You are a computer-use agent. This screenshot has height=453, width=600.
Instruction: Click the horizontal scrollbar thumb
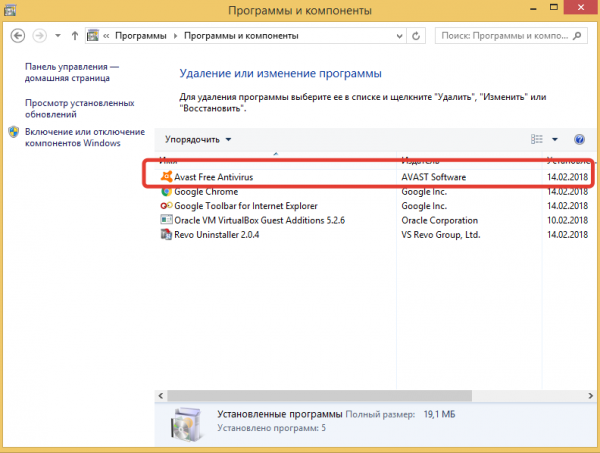coord(320,396)
